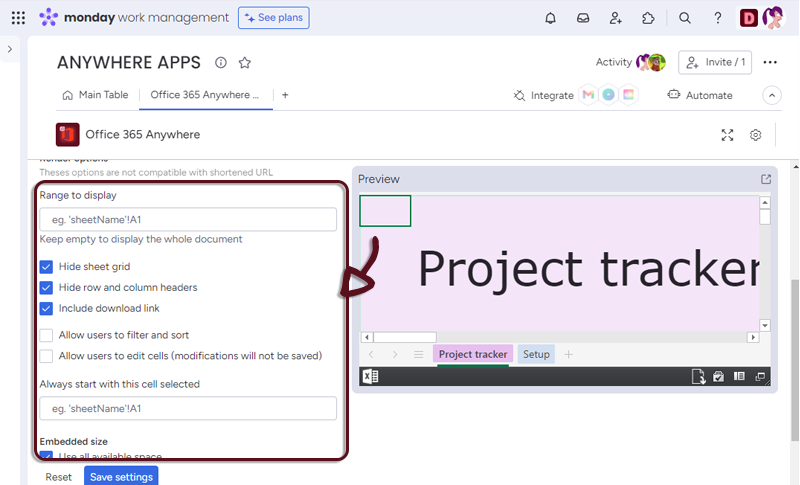This screenshot has height=485, width=800.
Task: Open the board options three-dot menu
Action: tap(770, 62)
